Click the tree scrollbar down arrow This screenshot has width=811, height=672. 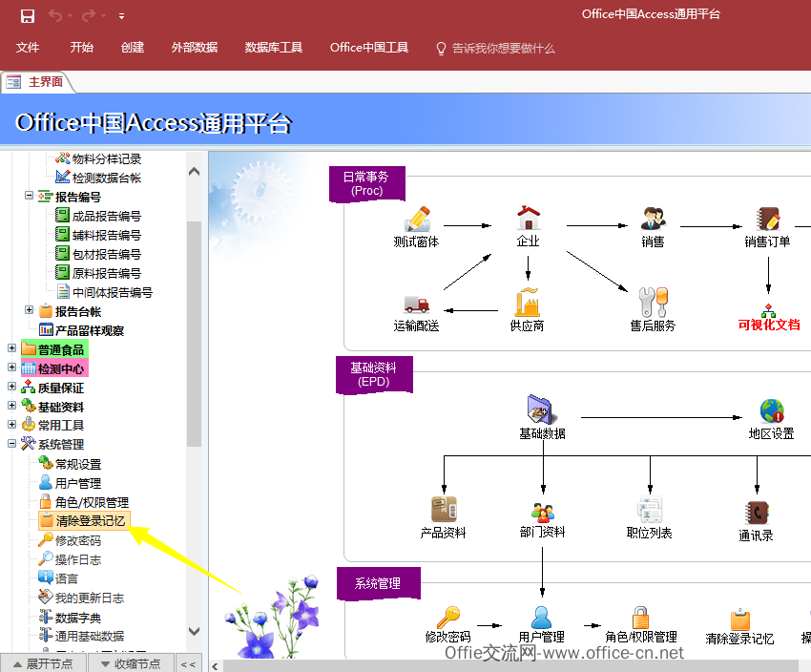click(x=194, y=631)
